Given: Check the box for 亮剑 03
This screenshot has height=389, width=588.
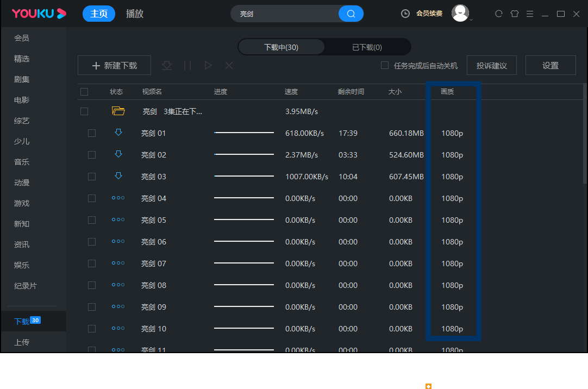Looking at the screenshot, I should click(92, 177).
